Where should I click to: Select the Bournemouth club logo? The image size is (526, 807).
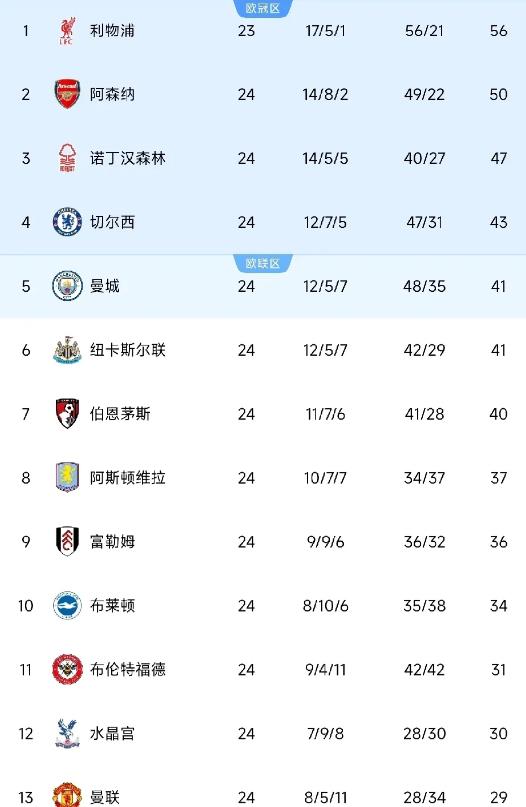(x=67, y=414)
